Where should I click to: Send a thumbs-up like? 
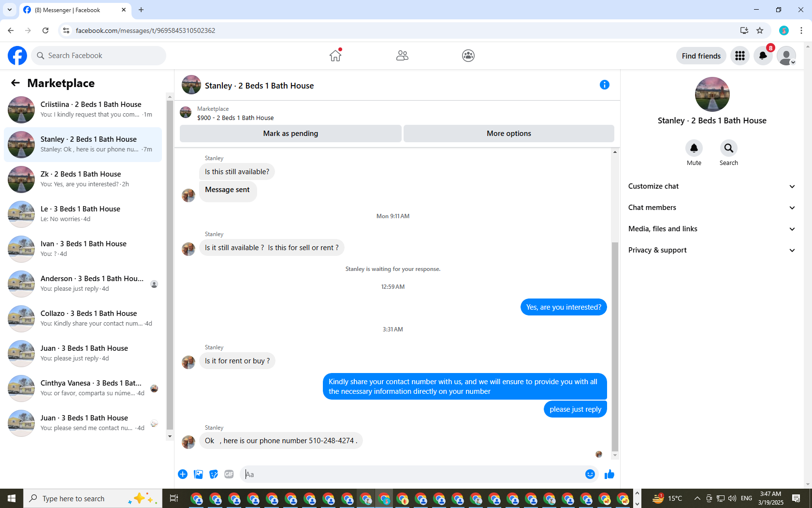[x=609, y=474]
